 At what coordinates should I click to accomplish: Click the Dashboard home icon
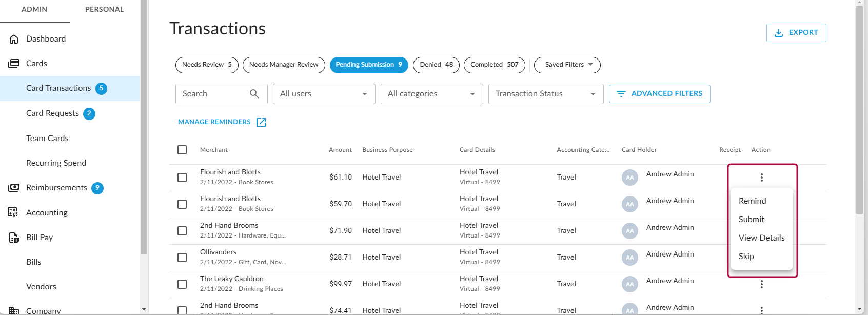pyautogui.click(x=14, y=39)
